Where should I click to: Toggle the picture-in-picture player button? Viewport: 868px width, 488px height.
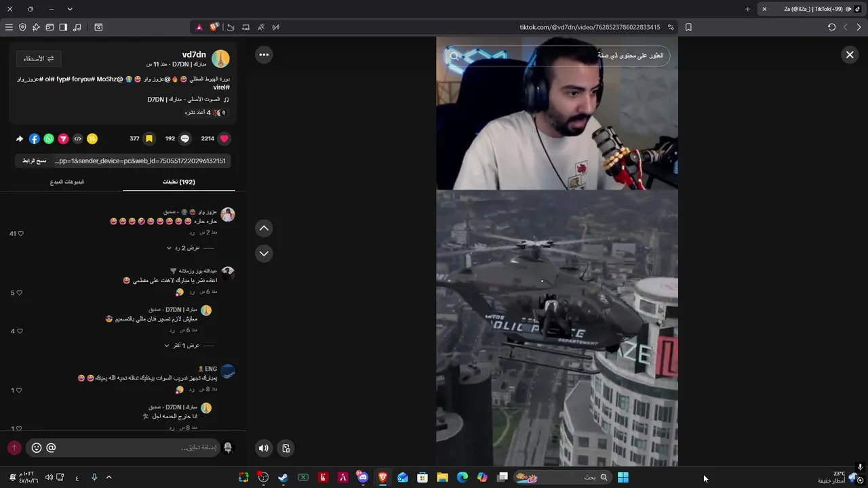click(x=286, y=448)
